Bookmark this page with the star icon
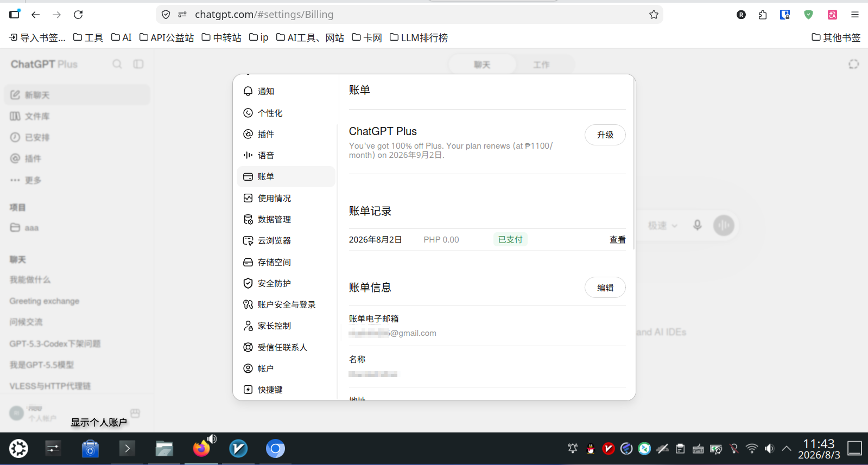Viewport: 868px width, 465px height. coord(654,15)
